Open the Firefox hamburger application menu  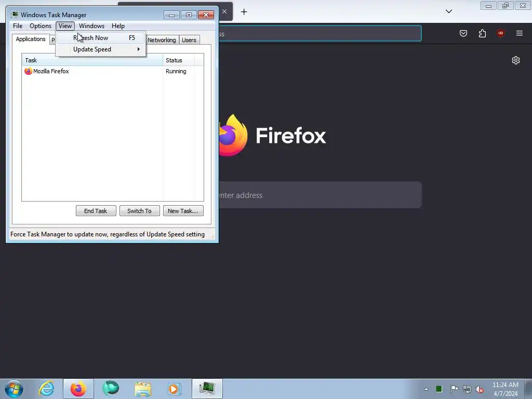click(x=519, y=33)
